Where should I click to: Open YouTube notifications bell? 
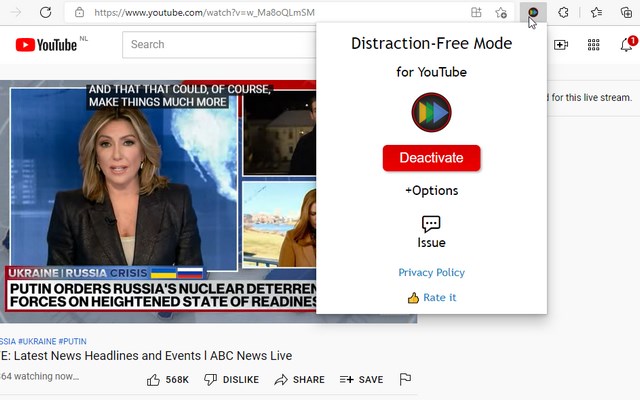coord(626,44)
